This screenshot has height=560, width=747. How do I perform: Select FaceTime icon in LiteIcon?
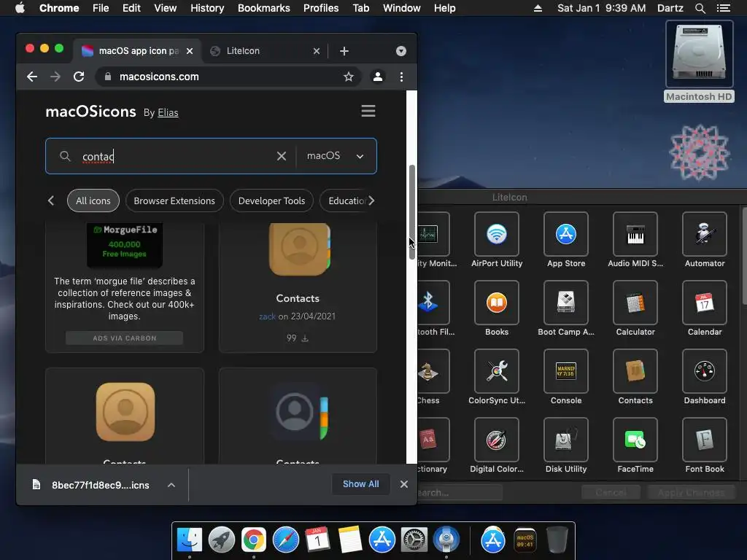pos(635,440)
